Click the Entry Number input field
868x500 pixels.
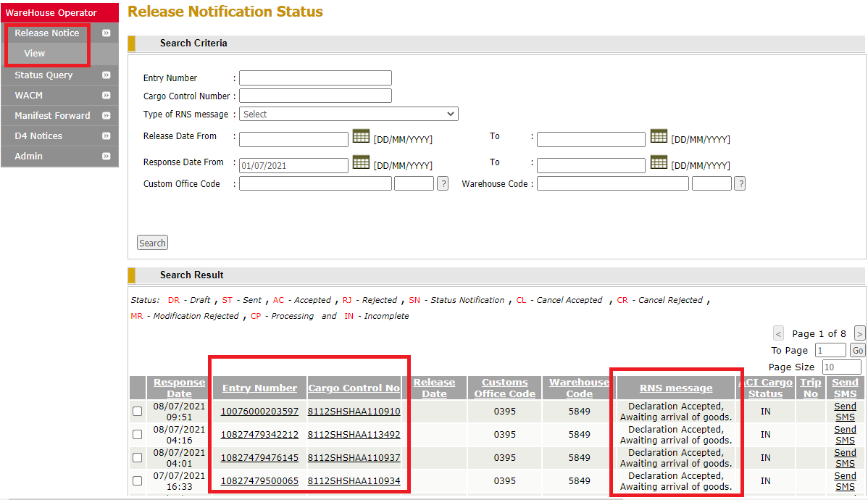(315, 78)
